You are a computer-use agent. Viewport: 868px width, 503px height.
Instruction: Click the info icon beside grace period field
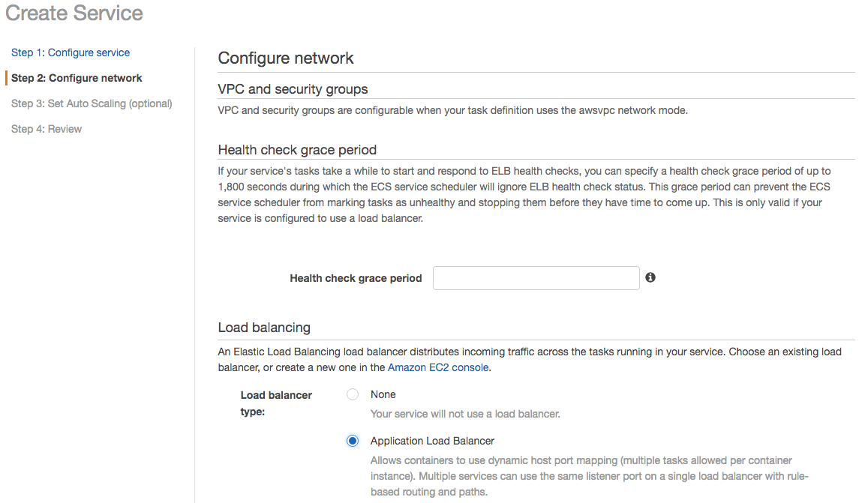(x=650, y=277)
